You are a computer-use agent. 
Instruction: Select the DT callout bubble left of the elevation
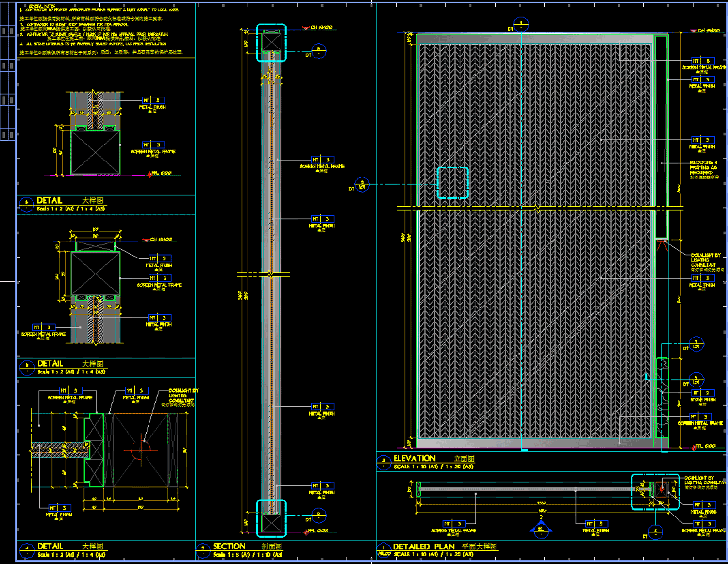point(362,184)
